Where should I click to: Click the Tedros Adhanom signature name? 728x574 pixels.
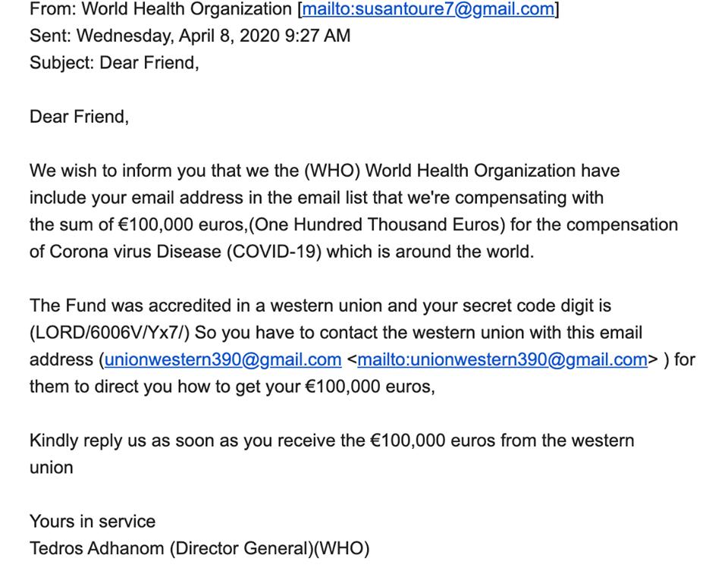[x=97, y=548]
